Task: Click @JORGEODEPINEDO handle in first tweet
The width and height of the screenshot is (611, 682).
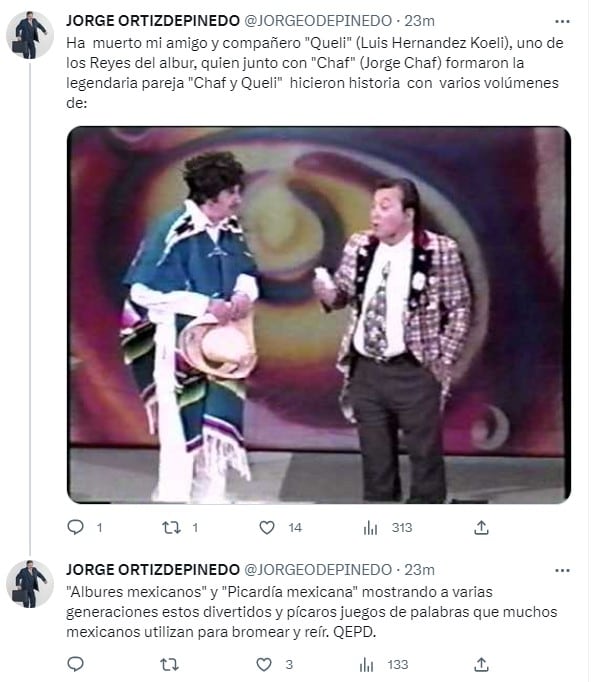Action: point(318,20)
